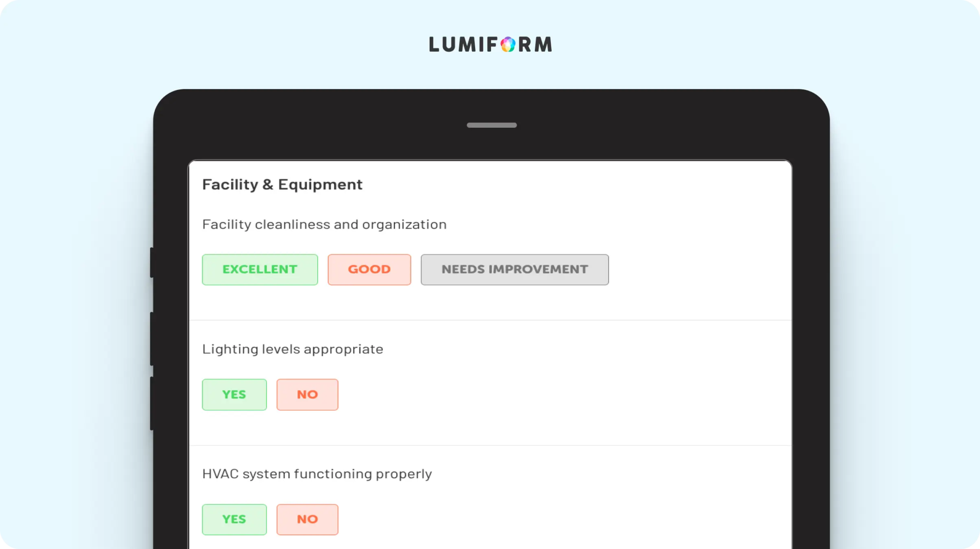The width and height of the screenshot is (980, 549).
Task: Choose the GOOD cleanliness rating
Action: 369,270
